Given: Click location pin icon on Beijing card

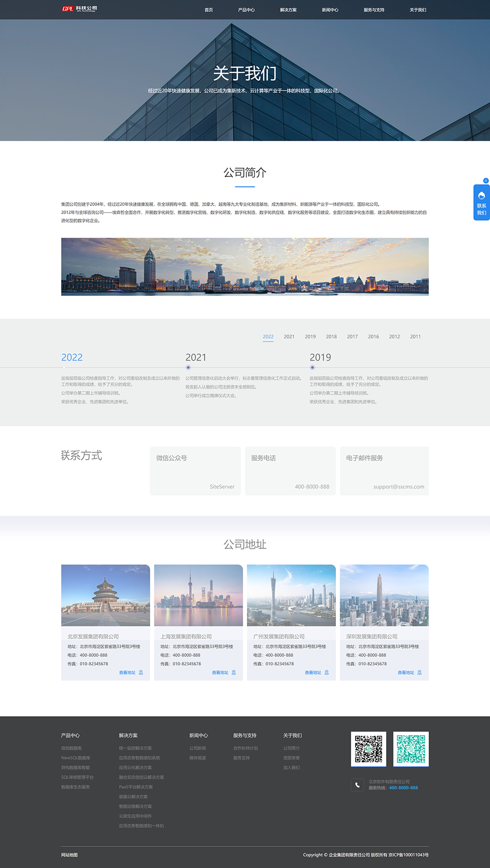Looking at the screenshot, I should [141, 673].
